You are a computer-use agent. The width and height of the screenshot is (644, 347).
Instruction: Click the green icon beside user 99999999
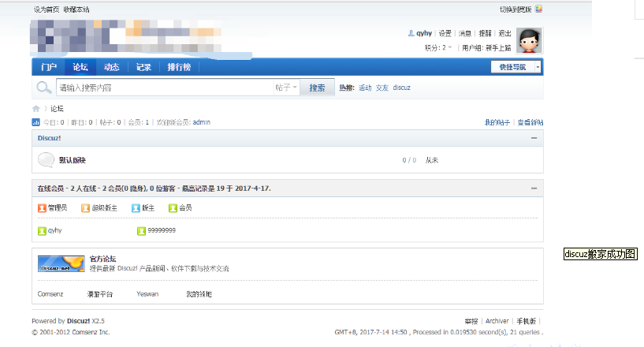coord(141,230)
